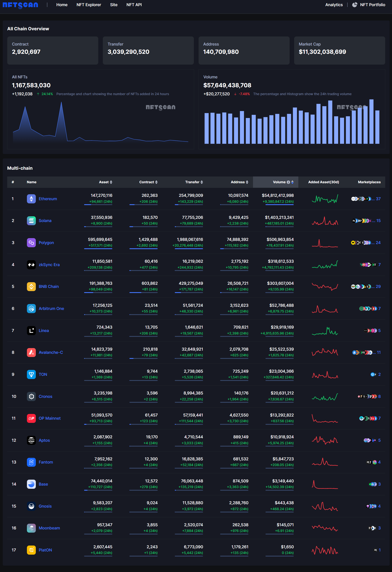The width and height of the screenshot is (392, 572).
Task: Open the Analytics menu item
Action: (x=334, y=5)
